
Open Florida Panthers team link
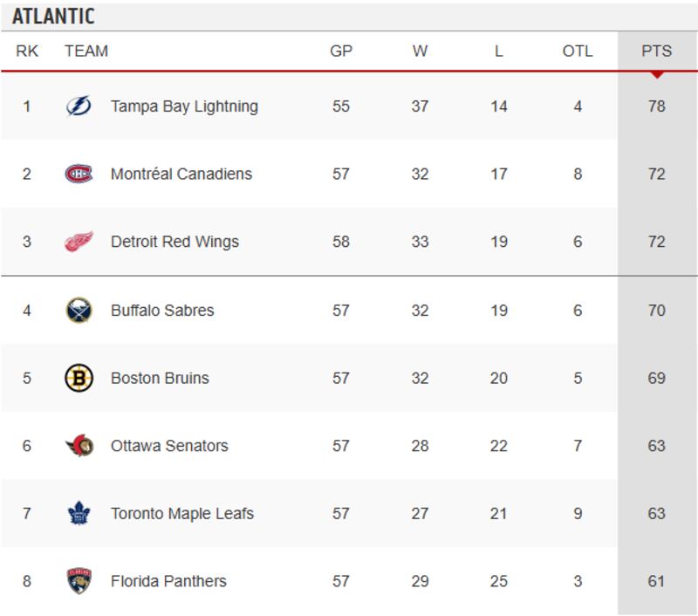click(x=168, y=581)
